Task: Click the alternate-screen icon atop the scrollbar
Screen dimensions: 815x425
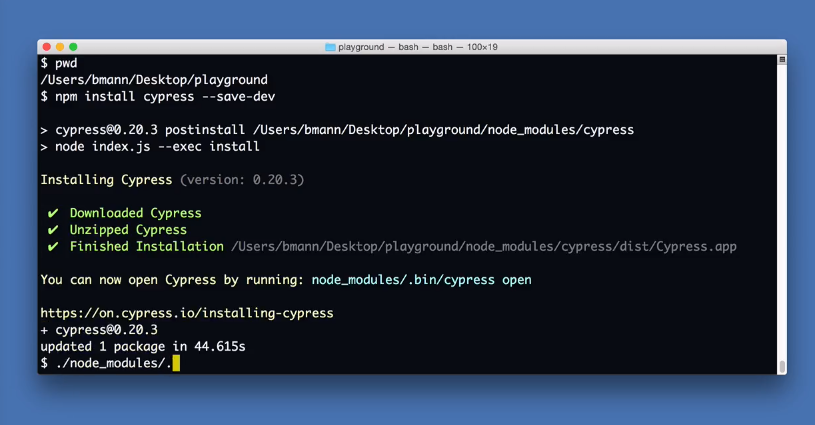Action: 782,60
